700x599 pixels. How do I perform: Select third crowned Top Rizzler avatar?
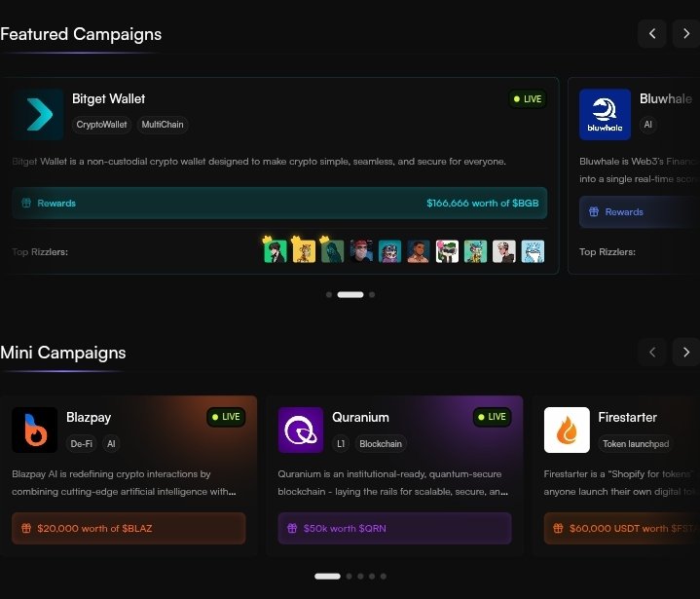click(x=332, y=250)
